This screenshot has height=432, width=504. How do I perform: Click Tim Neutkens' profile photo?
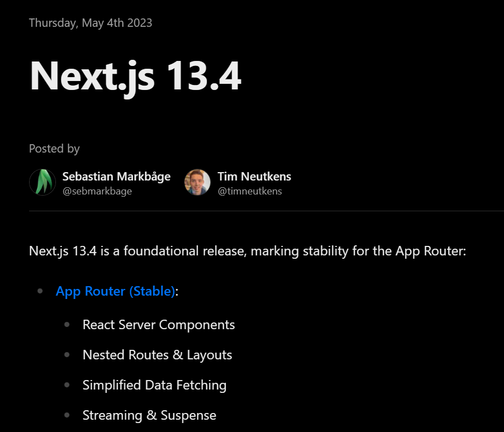[x=197, y=182]
